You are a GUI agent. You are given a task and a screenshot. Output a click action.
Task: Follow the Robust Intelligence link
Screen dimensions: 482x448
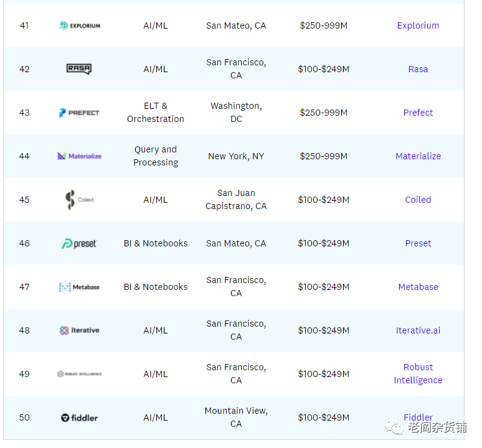point(418,374)
